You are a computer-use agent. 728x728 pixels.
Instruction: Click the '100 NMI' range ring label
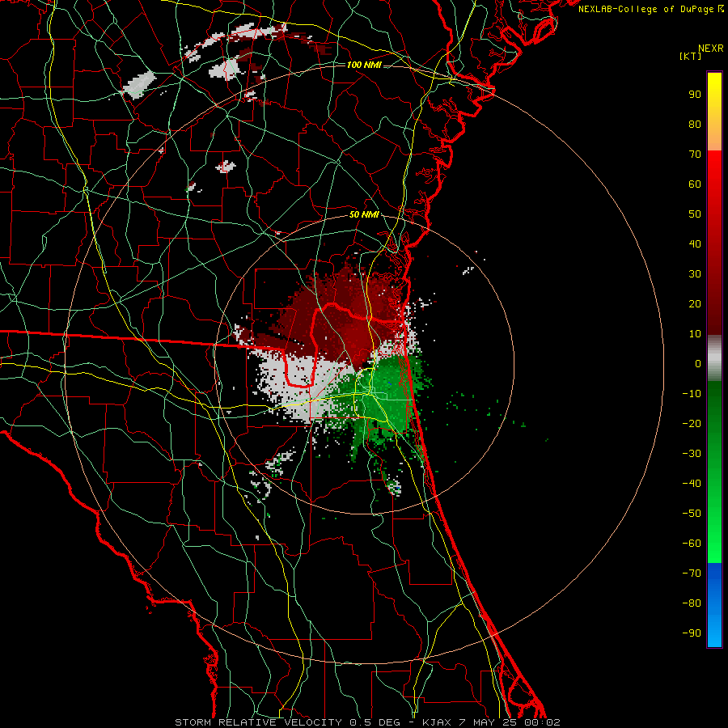[x=364, y=65]
